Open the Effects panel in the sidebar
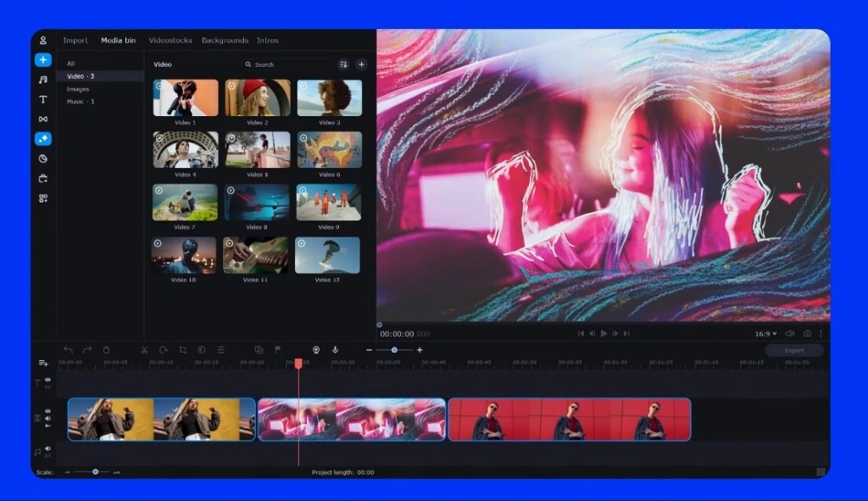This screenshot has height=501, width=868. point(43,138)
